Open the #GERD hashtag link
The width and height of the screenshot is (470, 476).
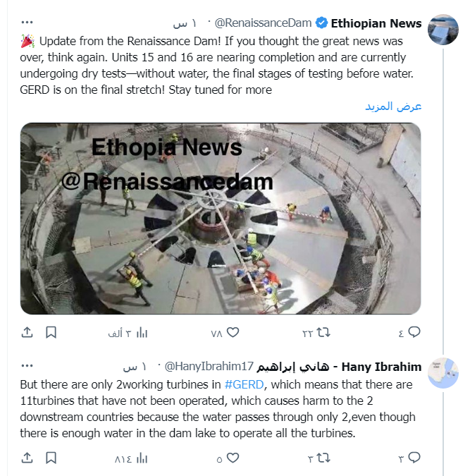(245, 384)
